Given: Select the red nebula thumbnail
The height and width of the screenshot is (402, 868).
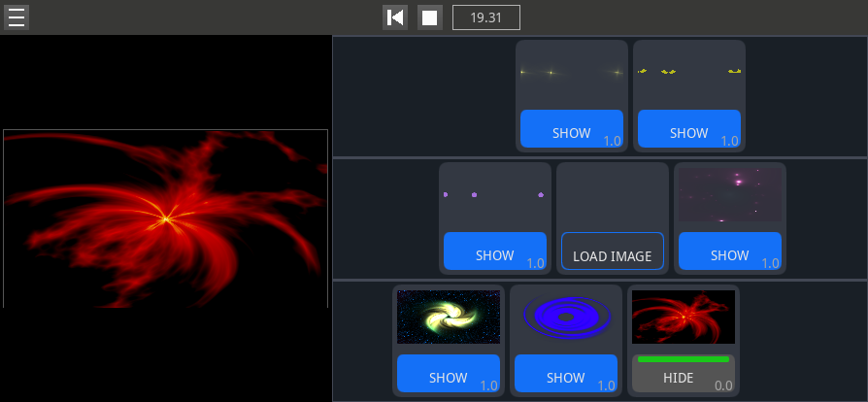Looking at the screenshot, I should (x=684, y=318).
